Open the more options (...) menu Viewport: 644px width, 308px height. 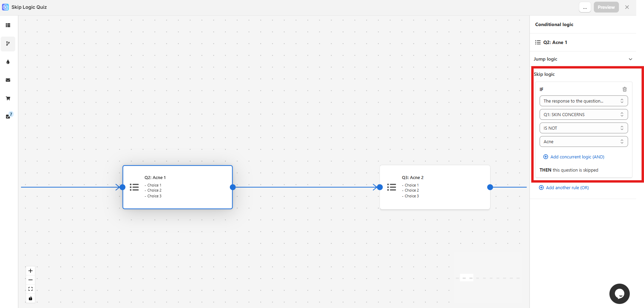pos(585,7)
